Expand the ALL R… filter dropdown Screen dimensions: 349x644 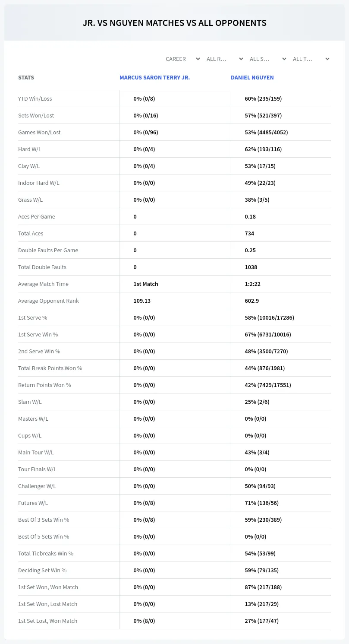[224, 59]
